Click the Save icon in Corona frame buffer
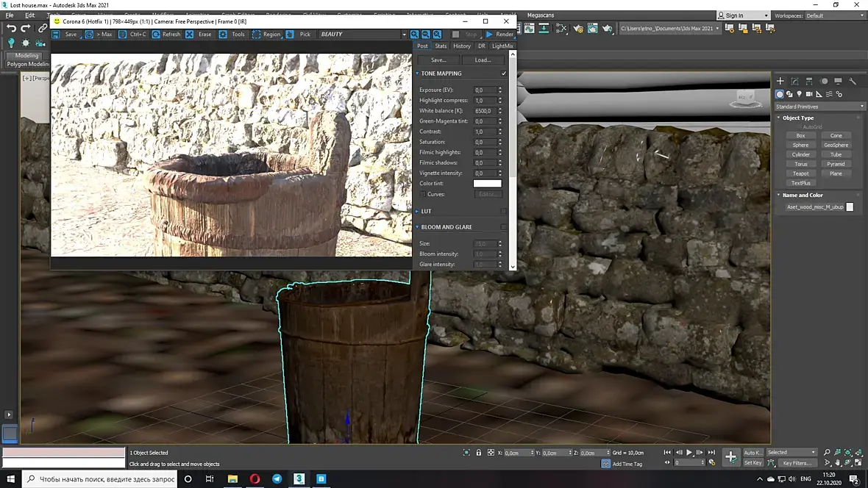868x488 pixels. [x=56, y=35]
